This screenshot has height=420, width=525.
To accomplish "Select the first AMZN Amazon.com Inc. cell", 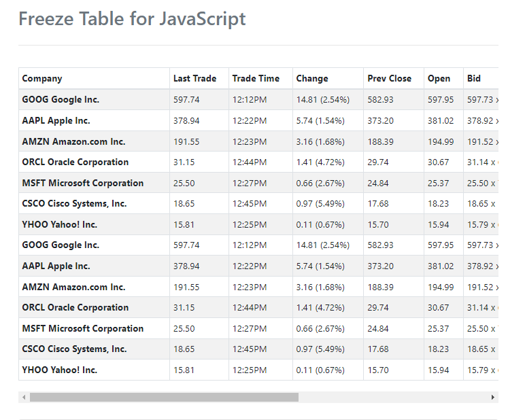I will [94, 141].
